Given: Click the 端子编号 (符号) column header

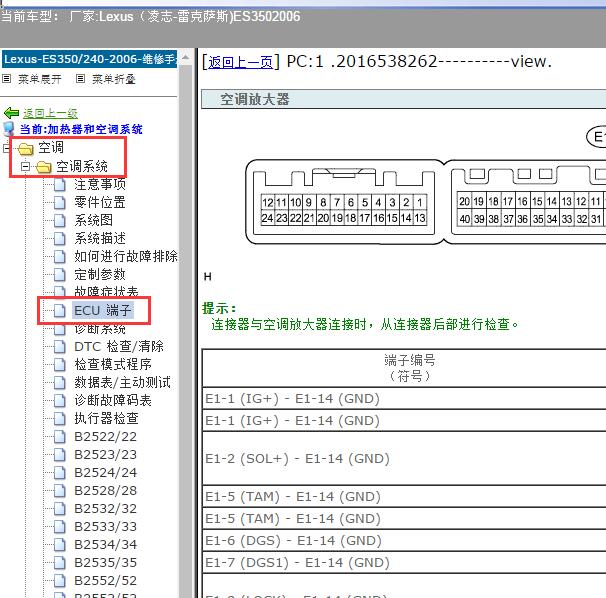Looking at the screenshot, I should 404,368.
